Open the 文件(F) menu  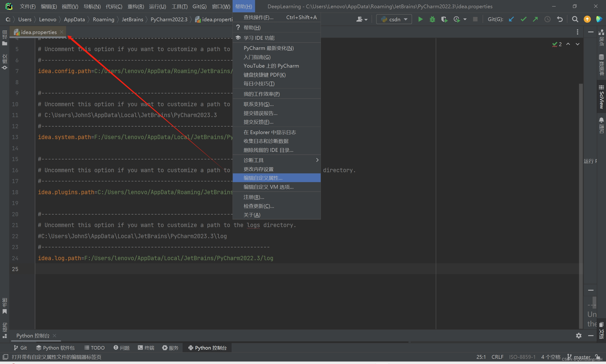[x=28, y=6]
